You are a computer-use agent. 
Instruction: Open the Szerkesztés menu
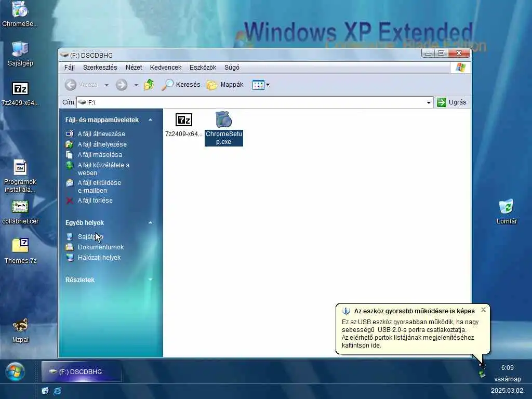pos(100,67)
